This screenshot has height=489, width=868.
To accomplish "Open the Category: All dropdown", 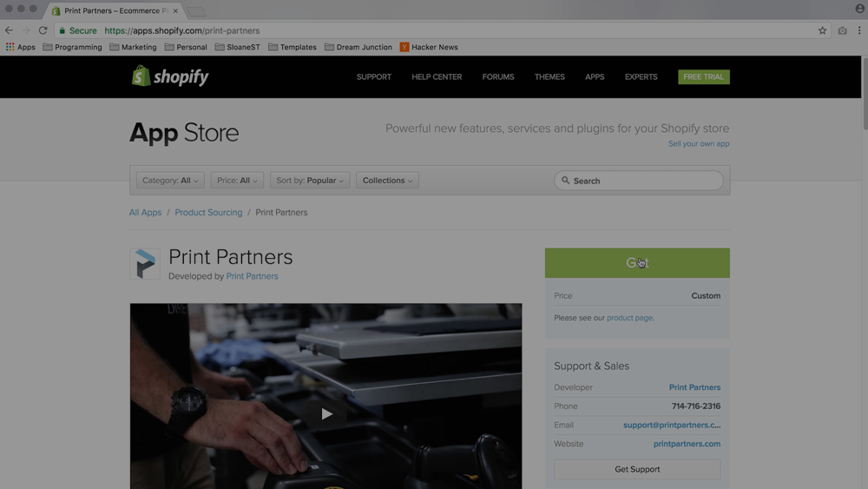I will point(170,180).
